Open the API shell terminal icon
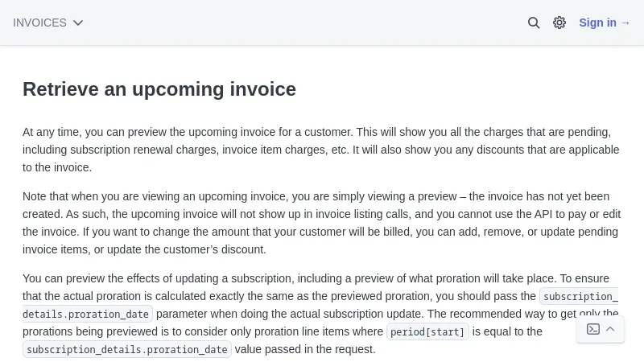Image resolution: width=644 pixels, height=362 pixels. pos(593,329)
